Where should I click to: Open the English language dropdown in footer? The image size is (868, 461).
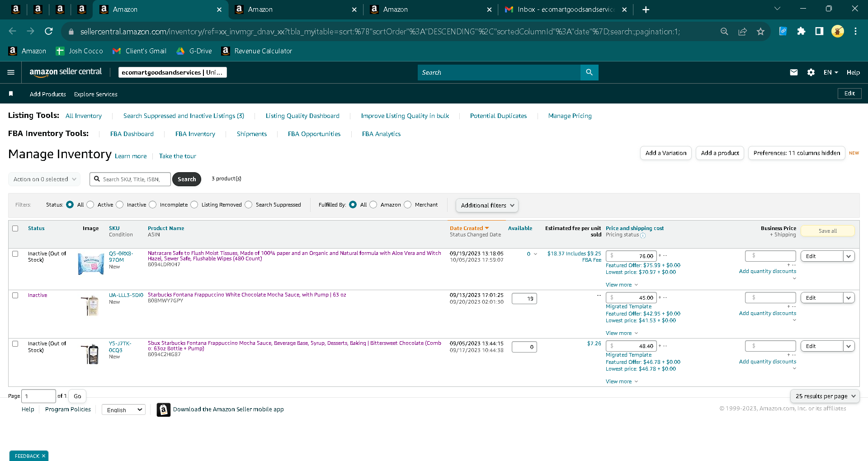pyautogui.click(x=123, y=409)
